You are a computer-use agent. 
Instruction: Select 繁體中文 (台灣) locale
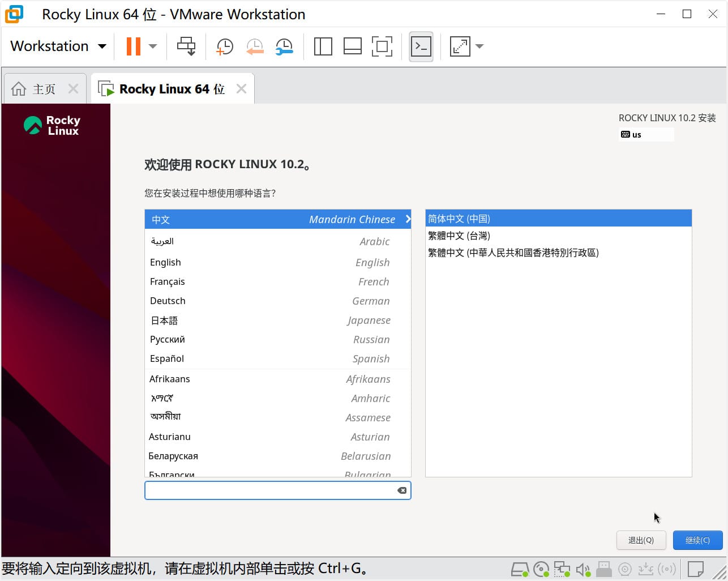click(x=559, y=236)
